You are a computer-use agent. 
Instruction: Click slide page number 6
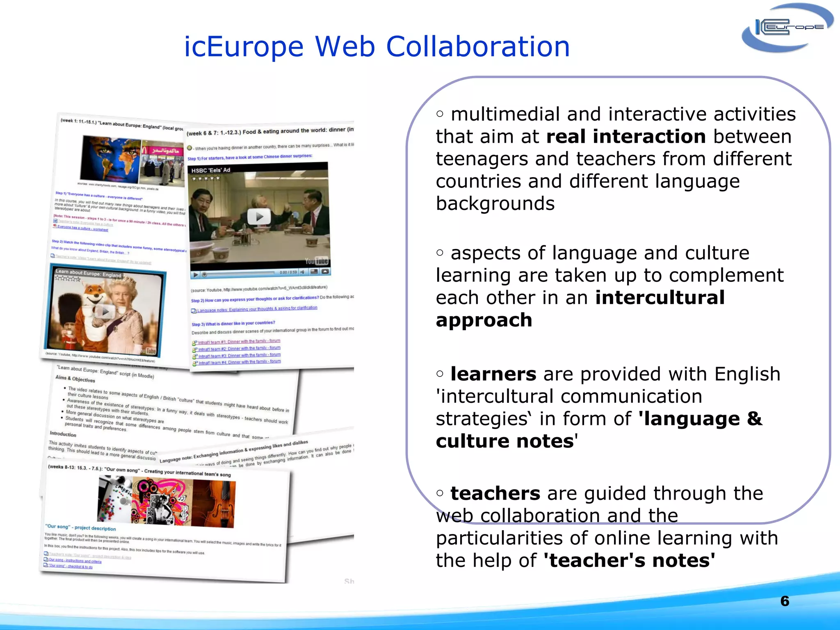click(x=785, y=601)
